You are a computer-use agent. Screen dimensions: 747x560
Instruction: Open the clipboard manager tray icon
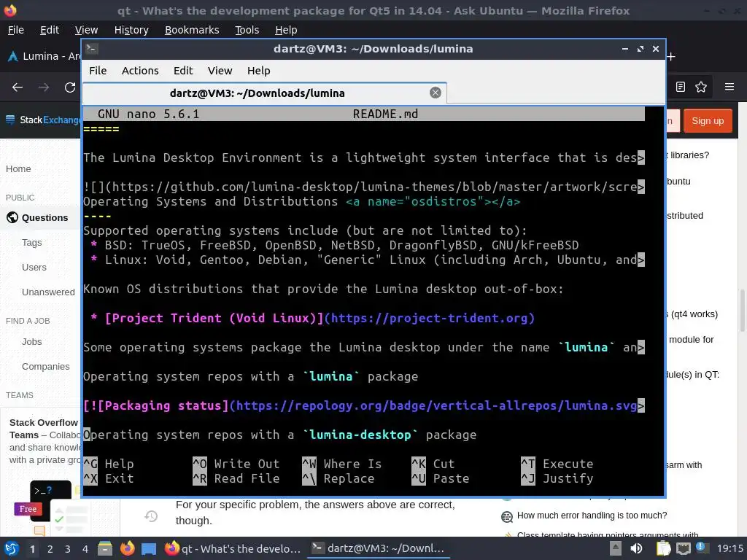pyautogui.click(x=663, y=548)
